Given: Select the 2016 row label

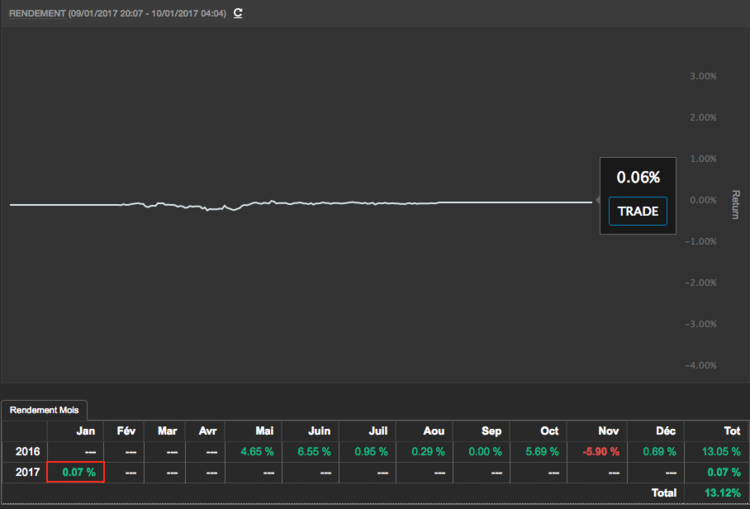Looking at the screenshot, I should click(x=27, y=452).
